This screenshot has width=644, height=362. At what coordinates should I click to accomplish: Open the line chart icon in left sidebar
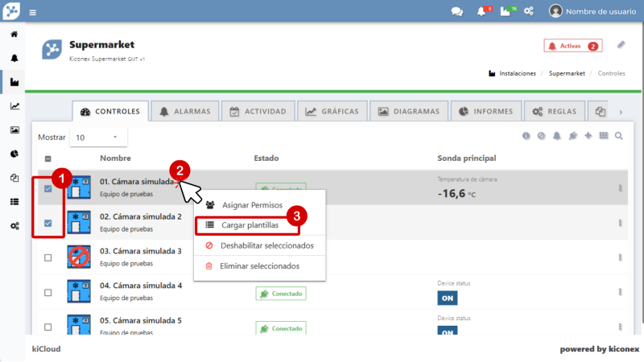14,106
